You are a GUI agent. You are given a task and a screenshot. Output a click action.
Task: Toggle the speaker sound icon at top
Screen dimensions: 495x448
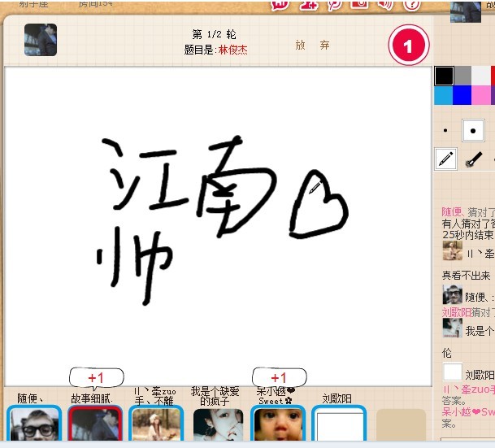[x=386, y=4]
